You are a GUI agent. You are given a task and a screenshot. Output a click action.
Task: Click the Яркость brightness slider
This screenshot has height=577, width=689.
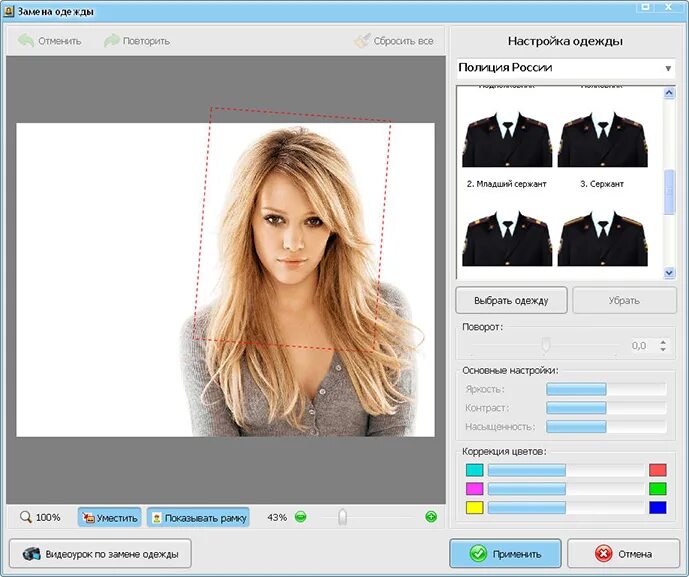pyautogui.click(x=606, y=389)
